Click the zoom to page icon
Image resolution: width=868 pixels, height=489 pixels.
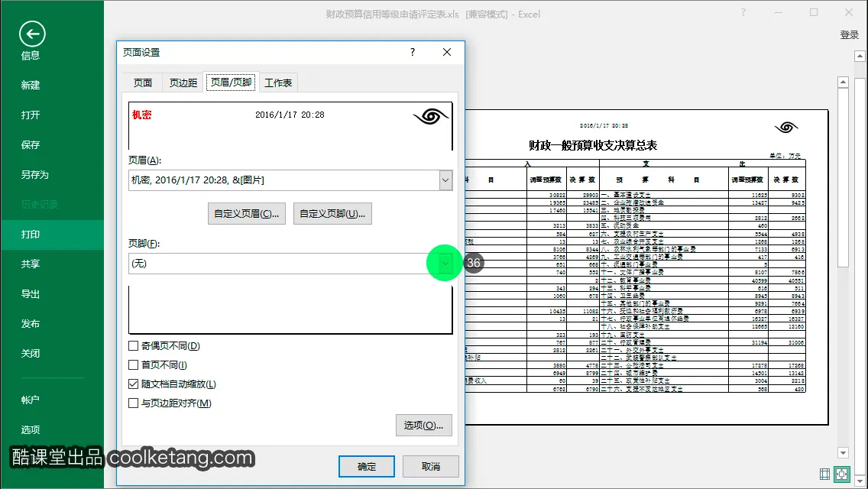[841, 474]
